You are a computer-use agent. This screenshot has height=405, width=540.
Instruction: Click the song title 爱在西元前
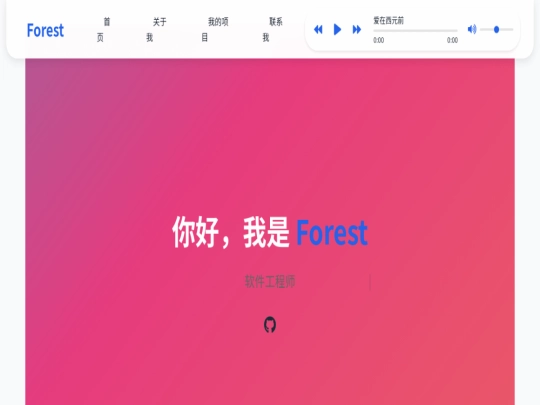(388, 21)
